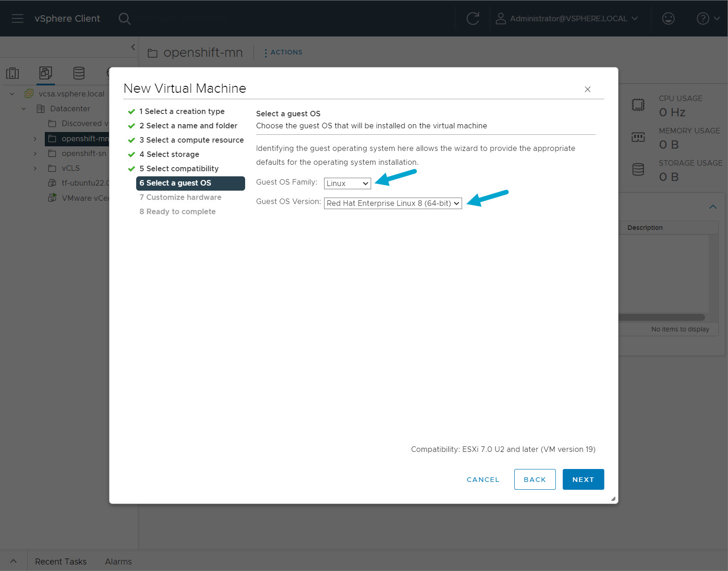Viewport: 728px width, 571px height.
Task: Open the Guest OS Family dropdown
Action: (x=347, y=183)
